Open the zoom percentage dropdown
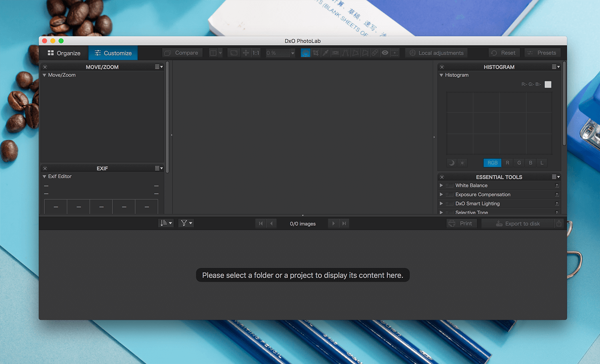This screenshot has width=600, height=364. click(x=292, y=53)
